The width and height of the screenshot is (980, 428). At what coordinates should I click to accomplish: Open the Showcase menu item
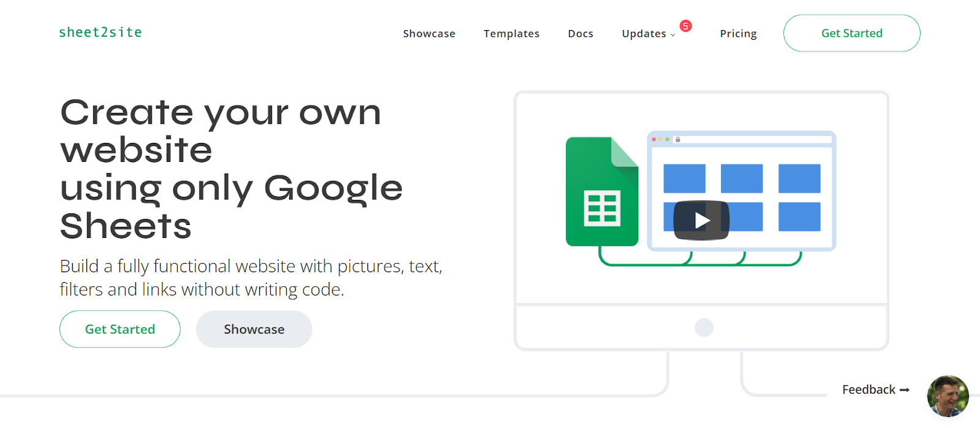point(429,34)
